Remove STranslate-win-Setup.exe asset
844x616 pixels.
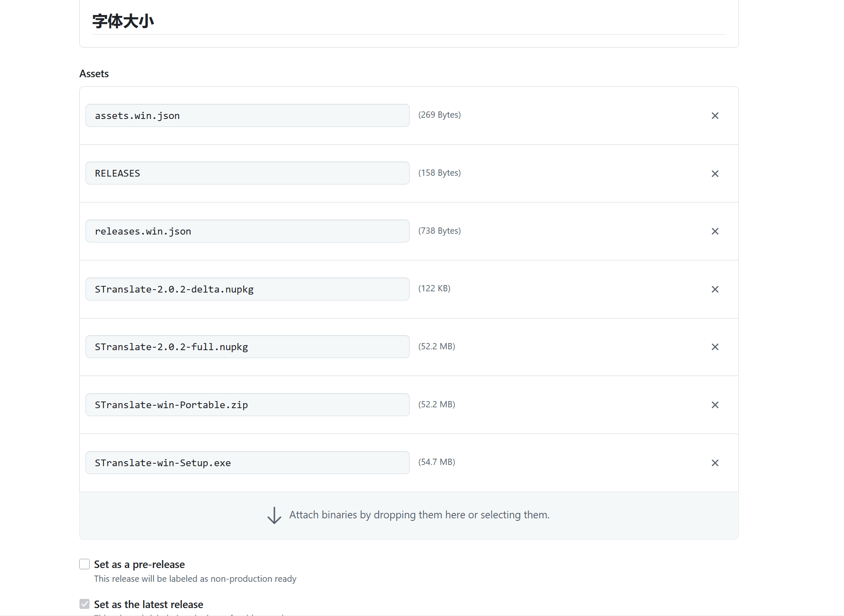pos(715,463)
